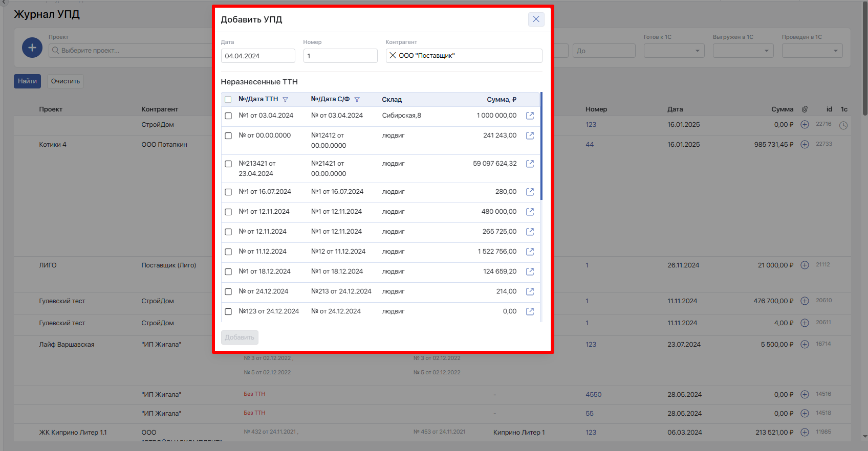Click the Очистить button
868x451 pixels.
point(66,81)
